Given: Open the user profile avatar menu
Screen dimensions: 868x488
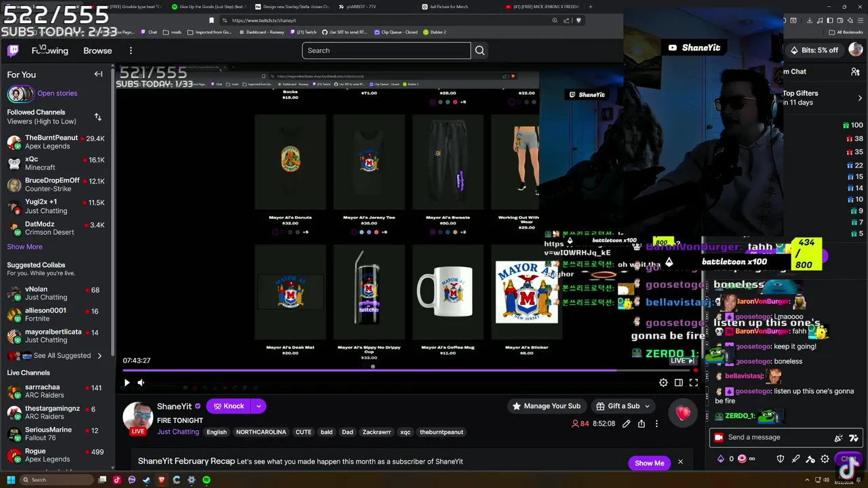Looking at the screenshot, I should tap(855, 50).
